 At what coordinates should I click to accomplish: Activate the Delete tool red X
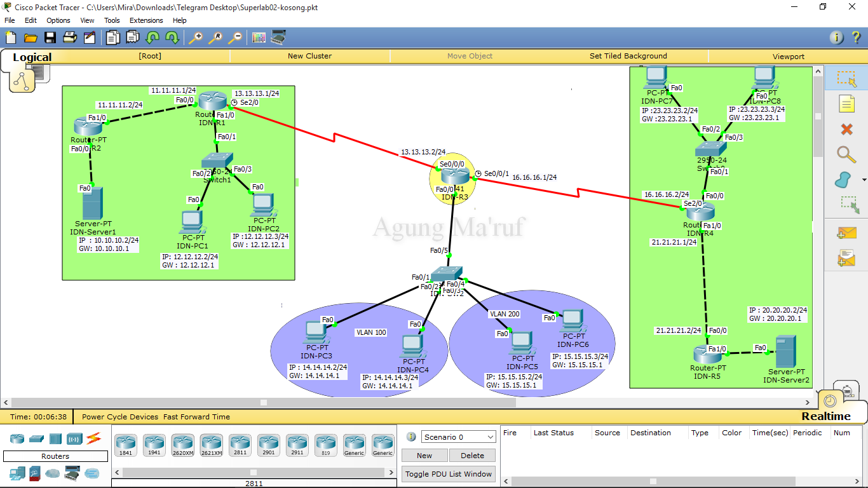[846, 129]
